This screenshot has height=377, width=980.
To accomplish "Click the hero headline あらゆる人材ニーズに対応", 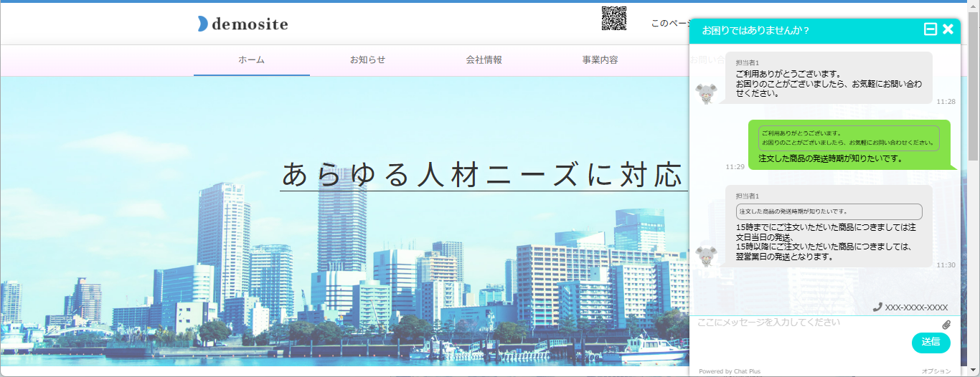I will (x=482, y=175).
